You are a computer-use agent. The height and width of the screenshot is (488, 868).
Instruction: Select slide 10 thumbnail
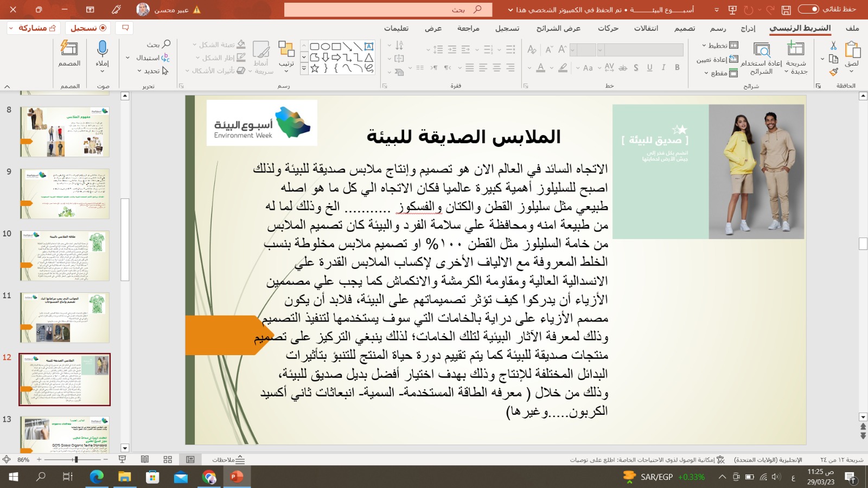point(65,255)
